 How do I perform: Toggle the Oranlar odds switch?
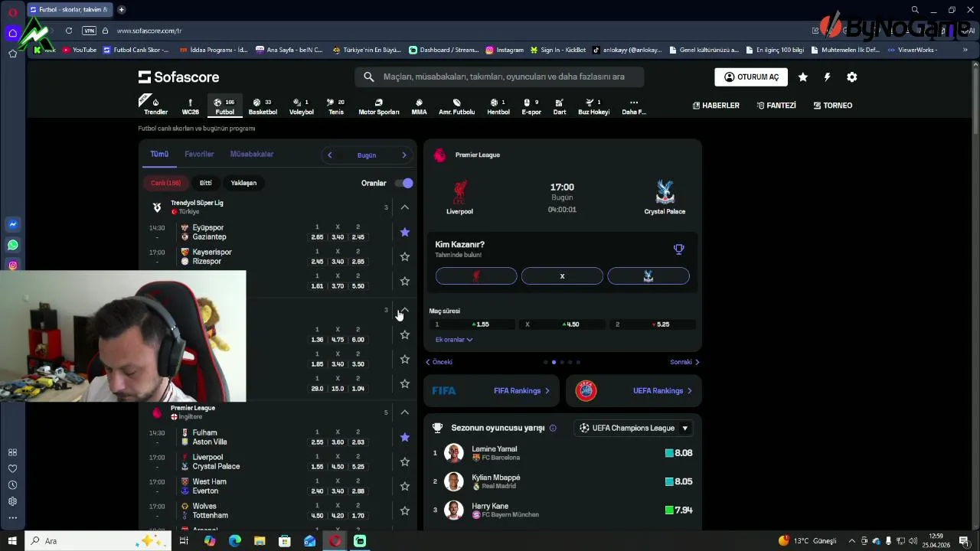coord(404,183)
